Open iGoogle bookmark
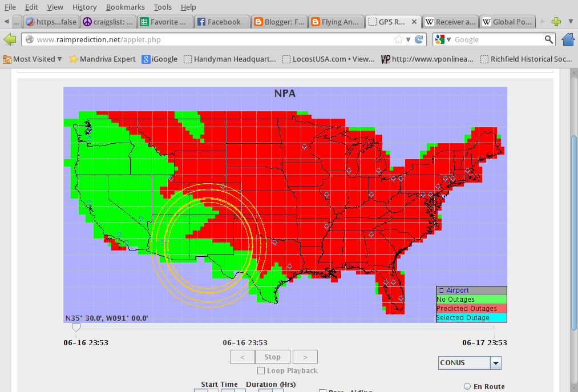This screenshot has height=392, width=578. (x=160, y=59)
